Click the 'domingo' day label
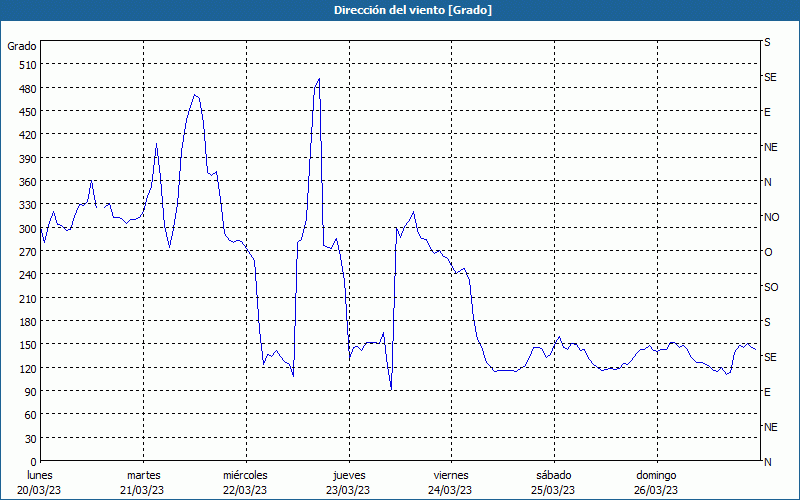This screenshot has height=500, width=800. click(656, 476)
